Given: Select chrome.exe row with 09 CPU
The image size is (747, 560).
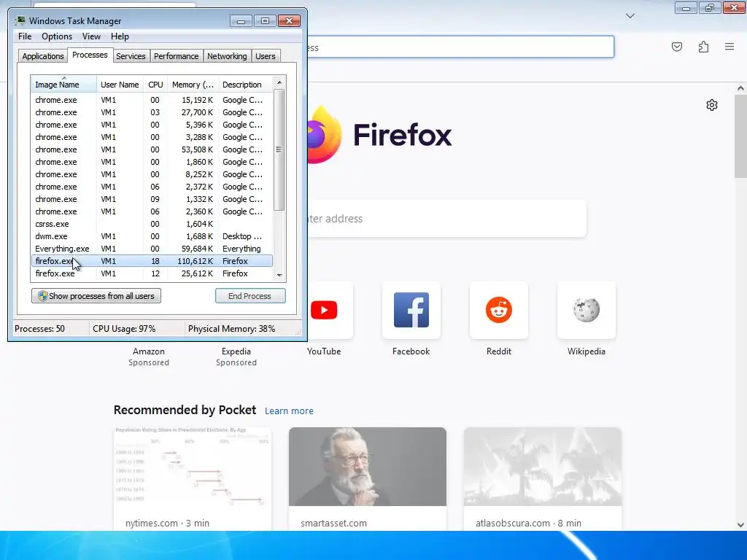Looking at the screenshot, I should click(x=152, y=199).
